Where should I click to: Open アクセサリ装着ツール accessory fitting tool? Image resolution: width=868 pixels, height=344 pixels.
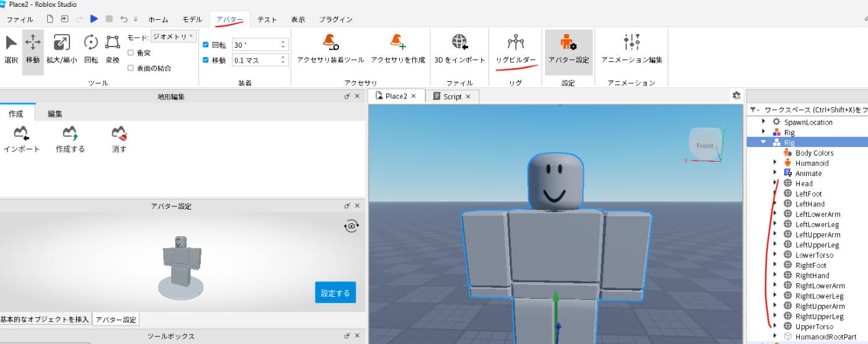click(330, 50)
